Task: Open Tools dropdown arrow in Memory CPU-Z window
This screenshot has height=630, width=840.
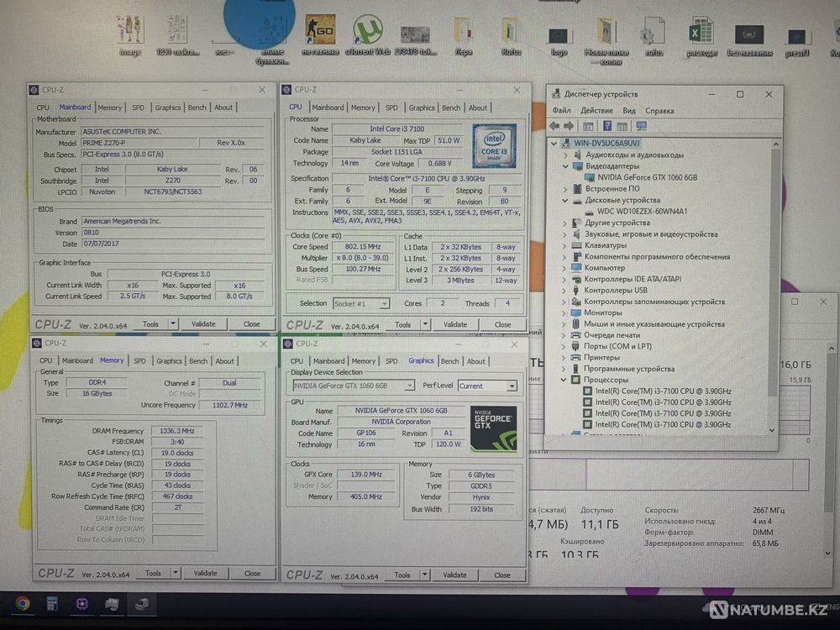Action: pos(176,573)
